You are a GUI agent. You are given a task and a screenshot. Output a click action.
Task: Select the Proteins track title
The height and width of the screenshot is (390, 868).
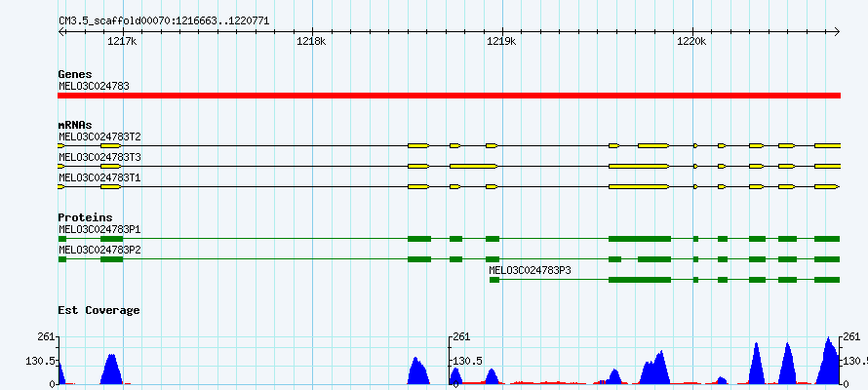85,218
